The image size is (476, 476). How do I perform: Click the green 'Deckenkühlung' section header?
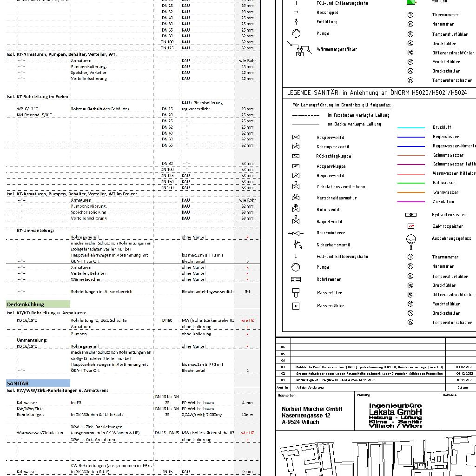[x=38, y=304]
